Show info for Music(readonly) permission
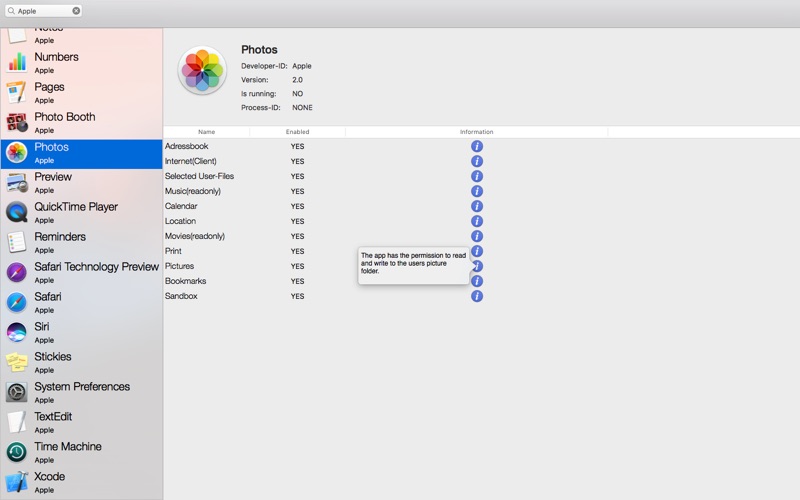Viewport: 800px width, 500px height. click(477, 191)
